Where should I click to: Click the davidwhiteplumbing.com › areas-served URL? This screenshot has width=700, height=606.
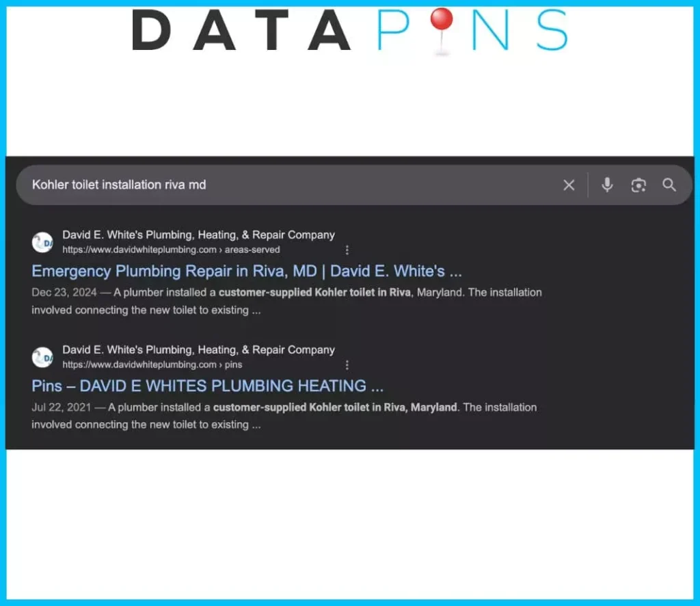[x=171, y=250]
